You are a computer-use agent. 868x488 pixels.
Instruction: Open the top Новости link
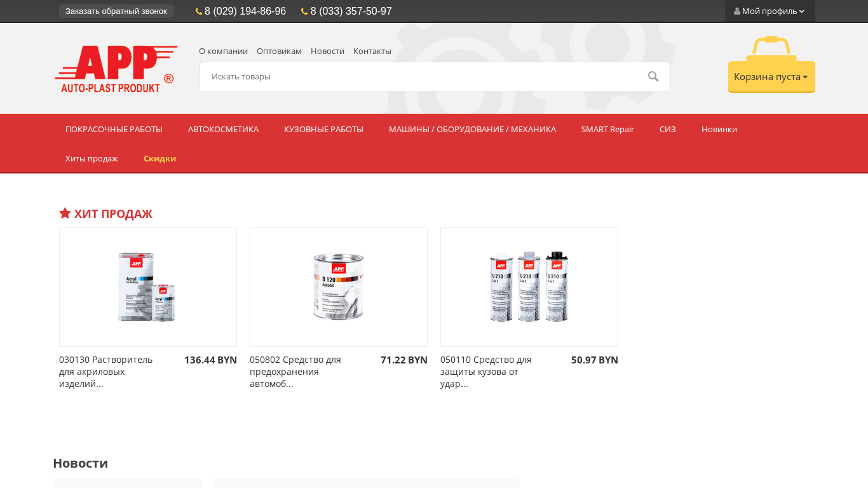click(x=327, y=51)
